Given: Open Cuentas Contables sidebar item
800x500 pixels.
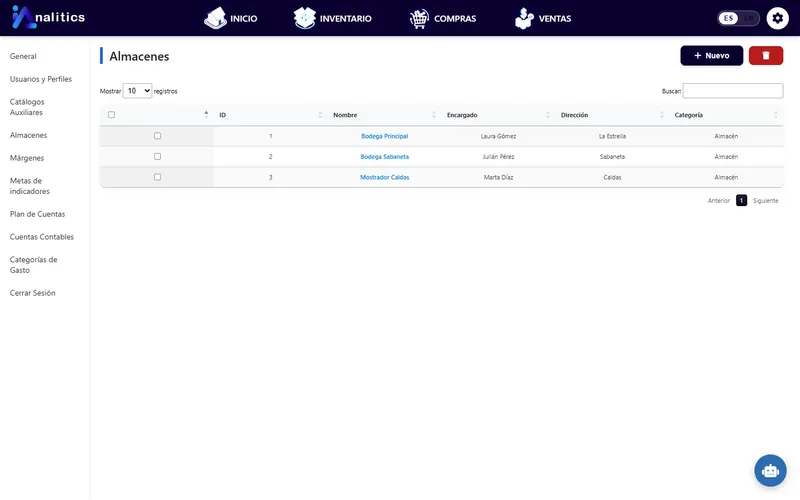Looking at the screenshot, I should coord(42,237).
